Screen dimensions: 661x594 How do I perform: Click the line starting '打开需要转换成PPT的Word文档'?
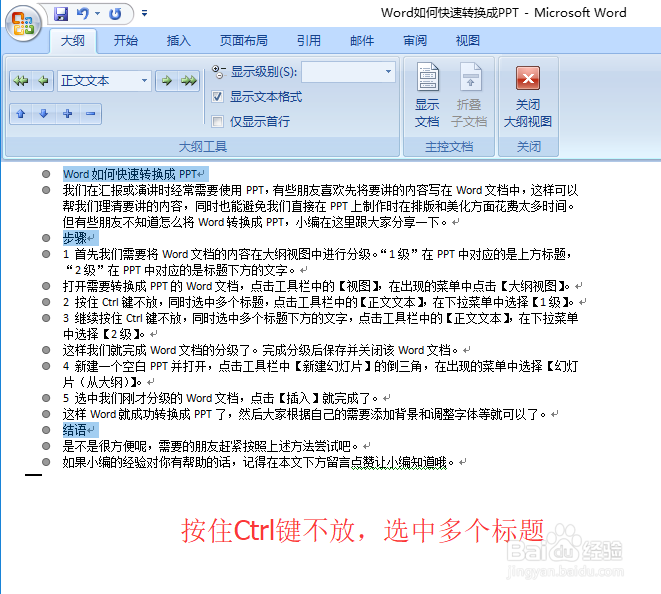click(316, 286)
